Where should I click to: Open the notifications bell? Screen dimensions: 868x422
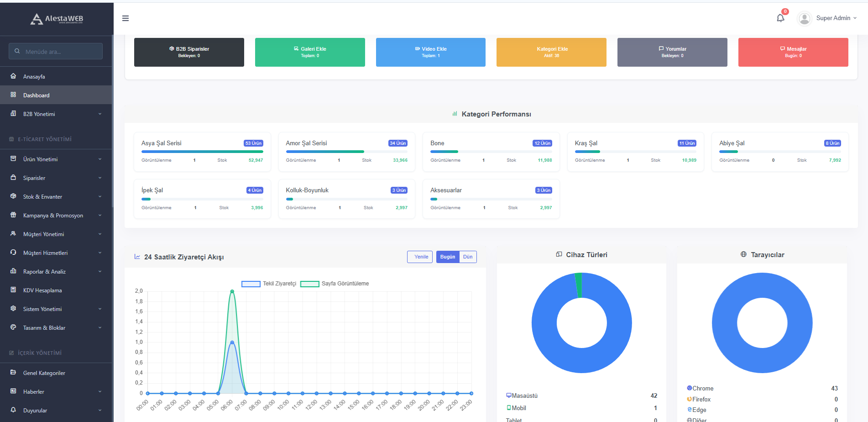[780, 18]
